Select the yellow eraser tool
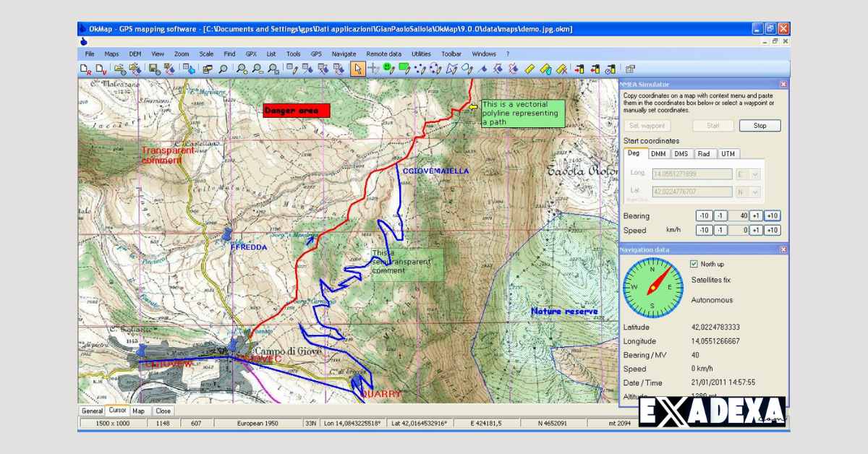Screen dimensions: 868x454 tap(530, 69)
